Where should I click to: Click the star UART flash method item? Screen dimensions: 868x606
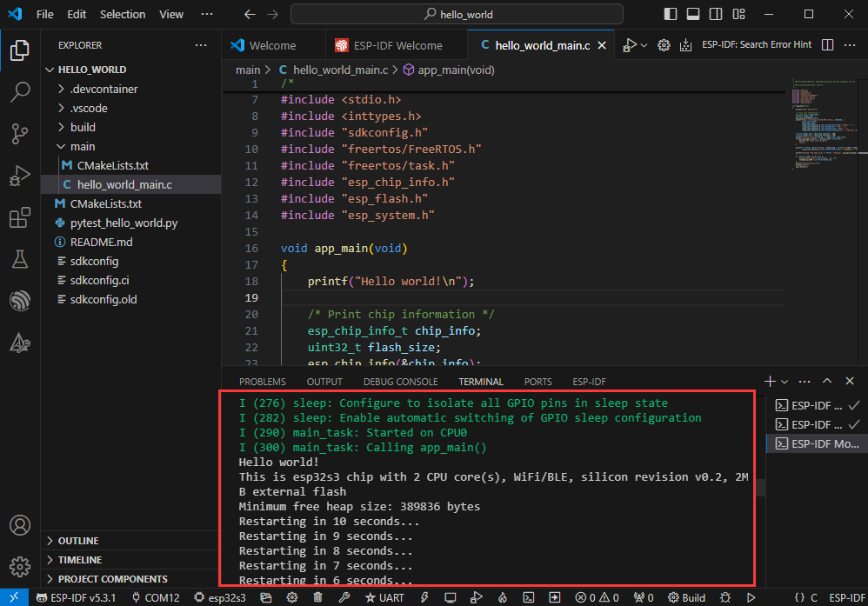point(384,598)
